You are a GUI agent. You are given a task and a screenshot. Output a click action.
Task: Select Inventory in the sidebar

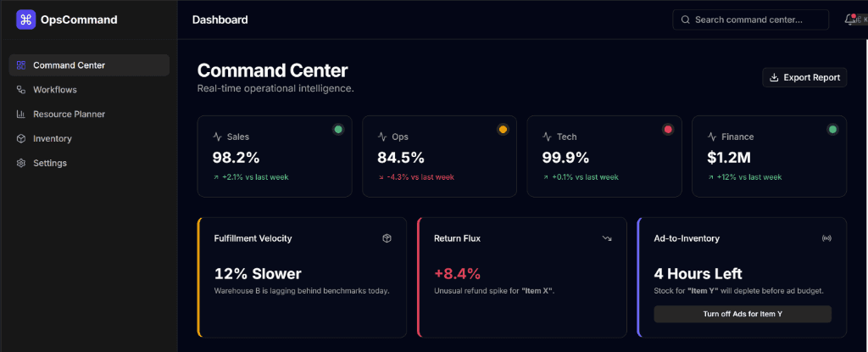click(89, 138)
